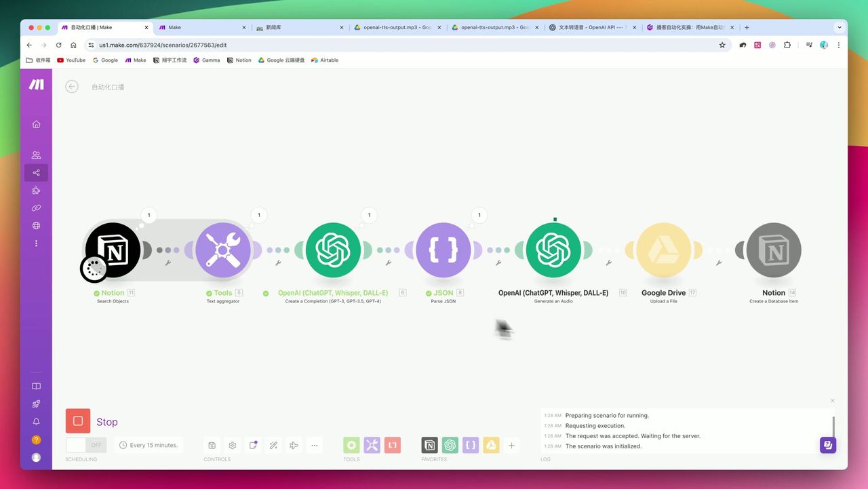Close the execution log panel
Screen dimensions: 868x489
point(833,400)
